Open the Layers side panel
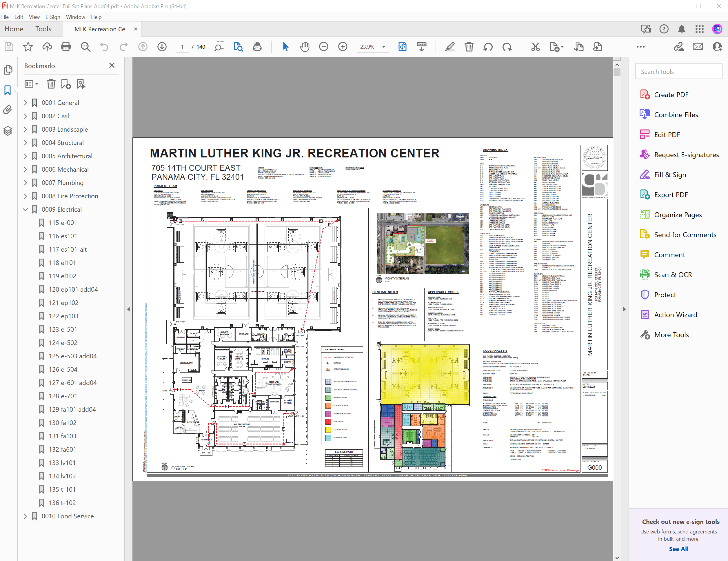This screenshot has height=561, width=728. pyautogui.click(x=8, y=131)
